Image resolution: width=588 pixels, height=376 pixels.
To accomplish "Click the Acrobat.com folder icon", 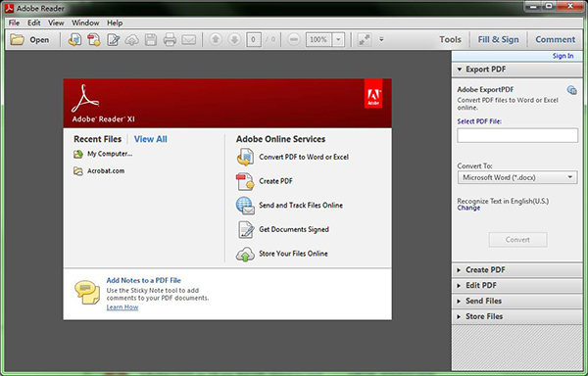I will point(78,171).
